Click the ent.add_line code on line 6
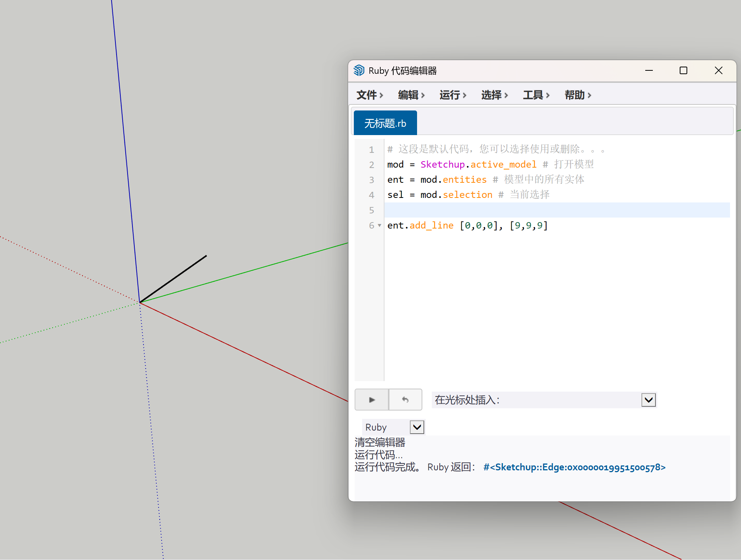 (x=420, y=226)
